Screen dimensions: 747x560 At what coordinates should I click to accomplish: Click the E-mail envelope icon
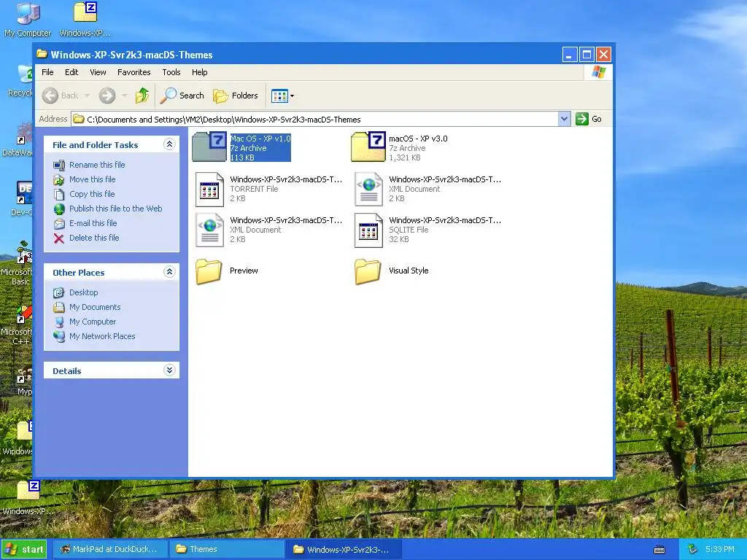59,223
